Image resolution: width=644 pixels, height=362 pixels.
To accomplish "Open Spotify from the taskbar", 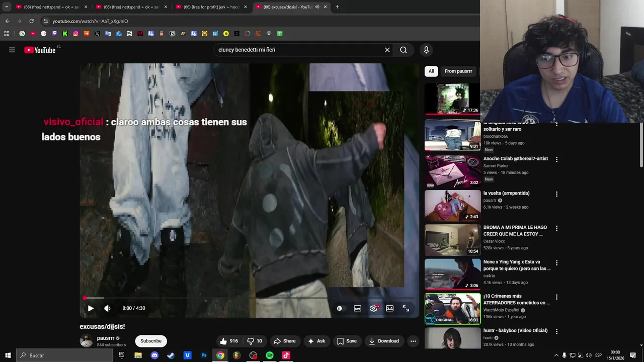I will pos(270,355).
